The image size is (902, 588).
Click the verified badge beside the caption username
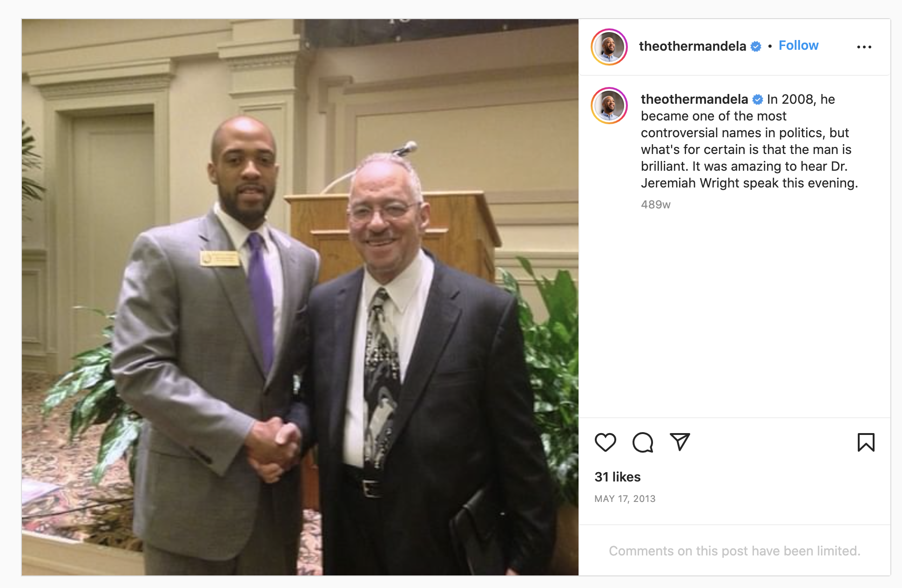click(758, 100)
